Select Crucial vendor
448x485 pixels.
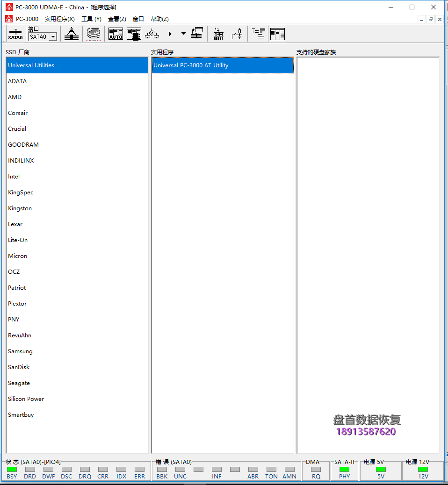click(77, 128)
